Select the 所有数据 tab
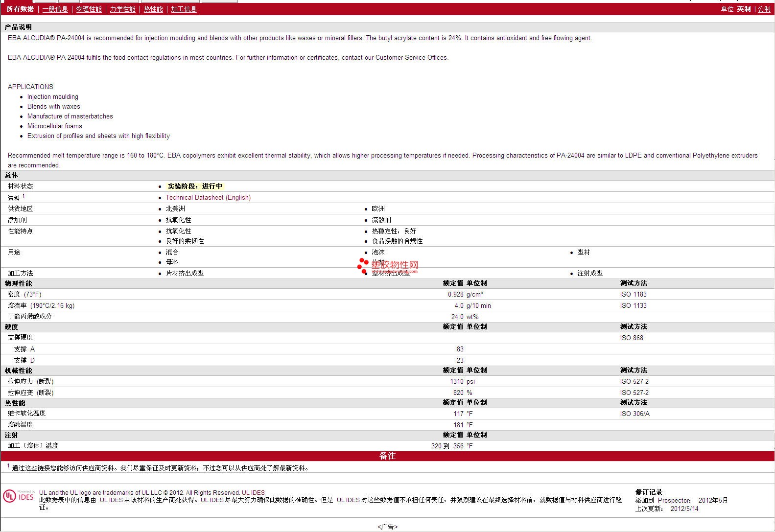This screenshot has width=775, height=532. (20, 9)
